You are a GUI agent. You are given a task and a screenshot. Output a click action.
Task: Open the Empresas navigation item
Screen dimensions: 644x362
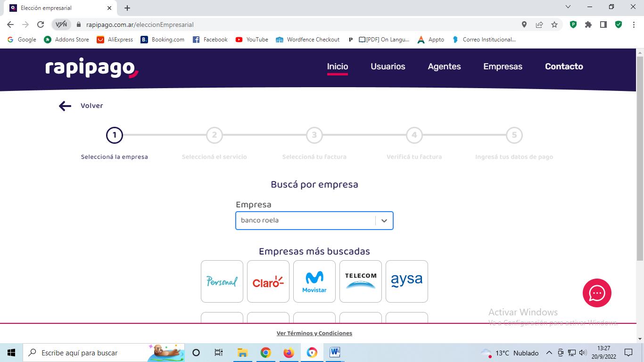pos(503,66)
